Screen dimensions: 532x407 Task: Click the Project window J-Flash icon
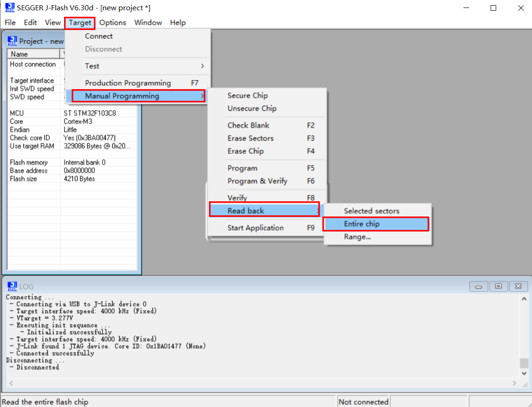tap(12, 41)
